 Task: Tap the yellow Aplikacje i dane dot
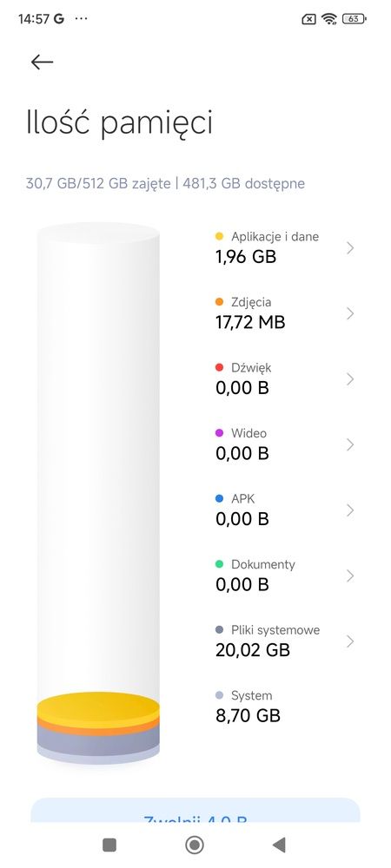(x=219, y=236)
